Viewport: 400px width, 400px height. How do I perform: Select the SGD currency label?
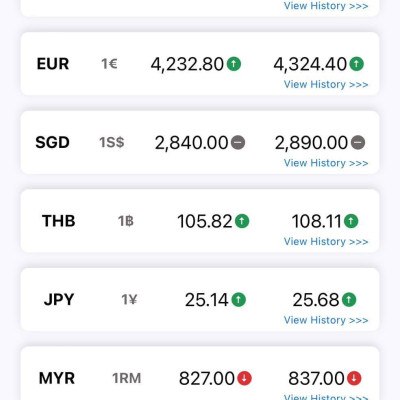click(52, 142)
